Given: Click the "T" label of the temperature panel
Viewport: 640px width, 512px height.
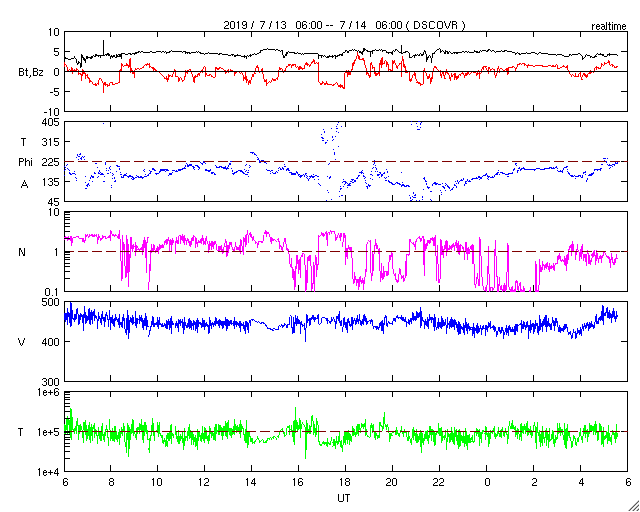Looking at the screenshot, I should click(x=20, y=432).
